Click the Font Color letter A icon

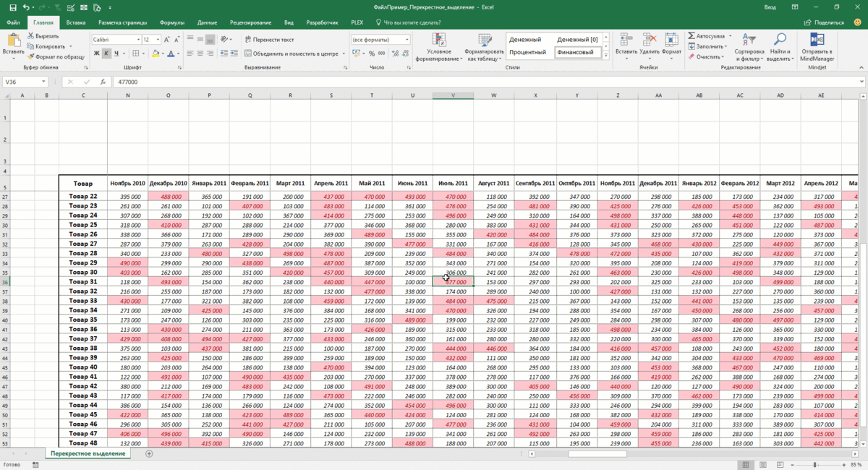171,54
